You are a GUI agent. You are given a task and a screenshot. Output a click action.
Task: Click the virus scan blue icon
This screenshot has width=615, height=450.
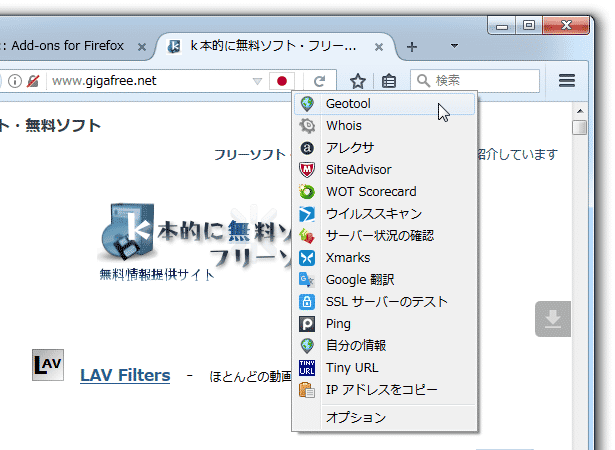point(307,214)
